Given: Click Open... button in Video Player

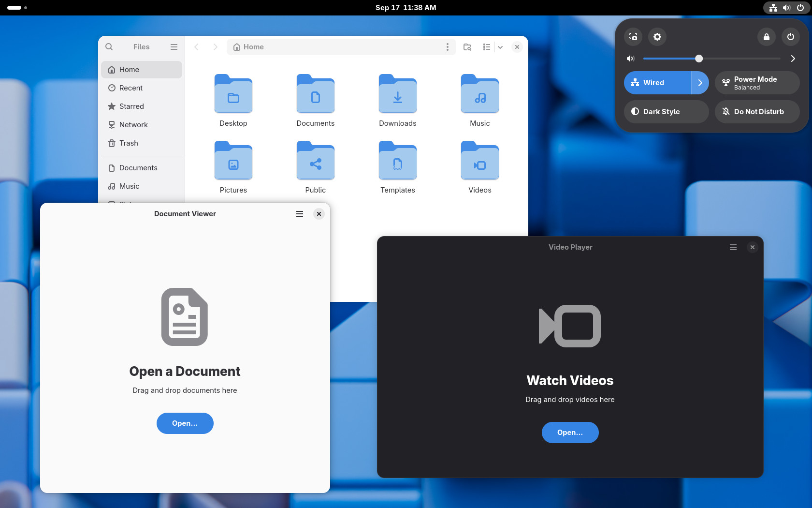Looking at the screenshot, I should pos(570,433).
